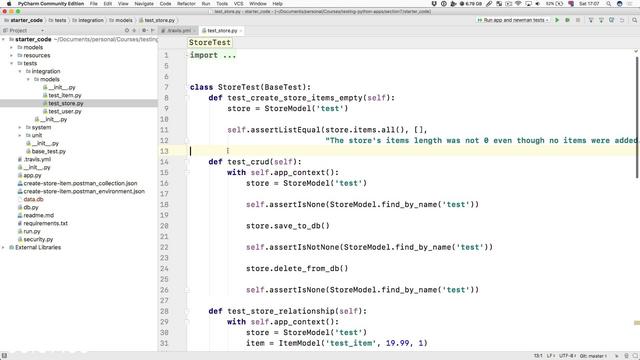Open macOS Spotlight search icon
This screenshot has width=640, height=360.
609,4
